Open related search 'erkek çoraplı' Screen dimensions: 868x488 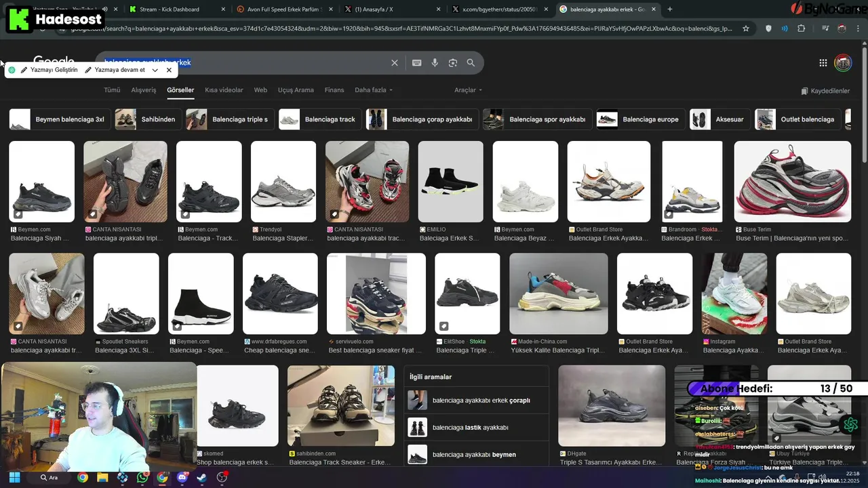point(477,400)
